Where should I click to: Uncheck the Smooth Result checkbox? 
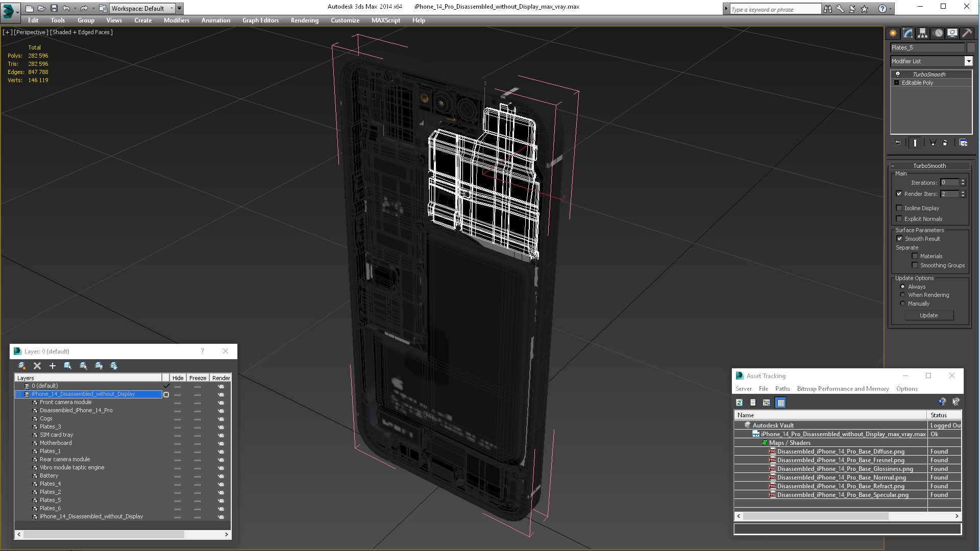coord(899,239)
